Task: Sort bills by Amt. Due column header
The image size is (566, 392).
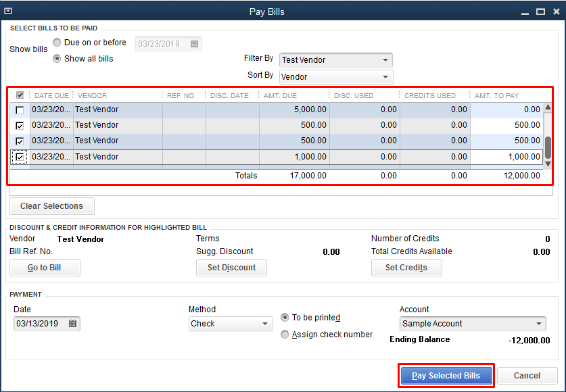Action: [280, 95]
